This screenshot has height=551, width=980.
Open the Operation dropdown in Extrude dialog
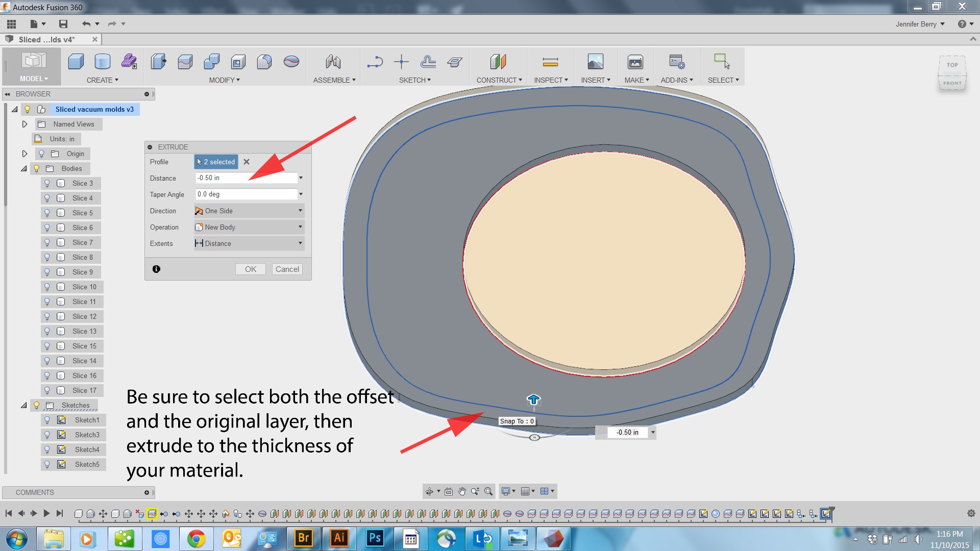[x=300, y=227]
